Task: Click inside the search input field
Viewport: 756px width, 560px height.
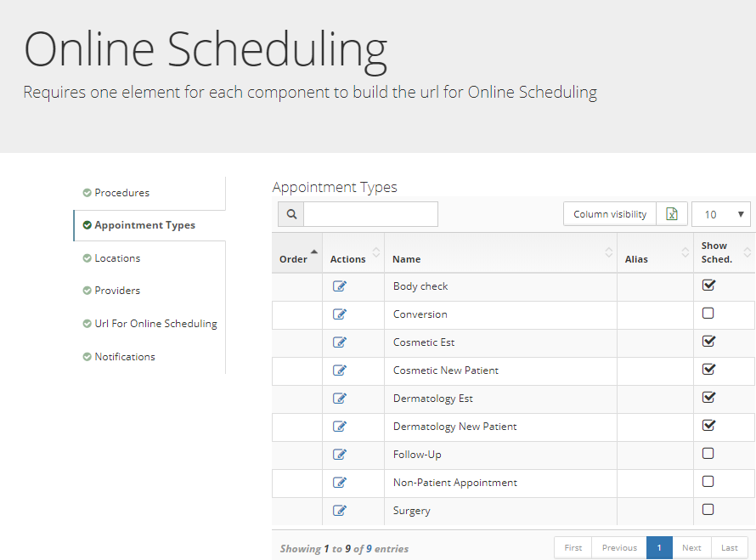Action: [370, 213]
